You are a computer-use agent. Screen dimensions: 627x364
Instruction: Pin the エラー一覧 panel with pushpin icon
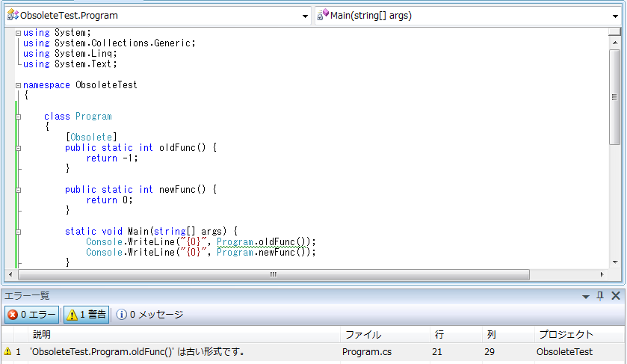tap(600, 296)
